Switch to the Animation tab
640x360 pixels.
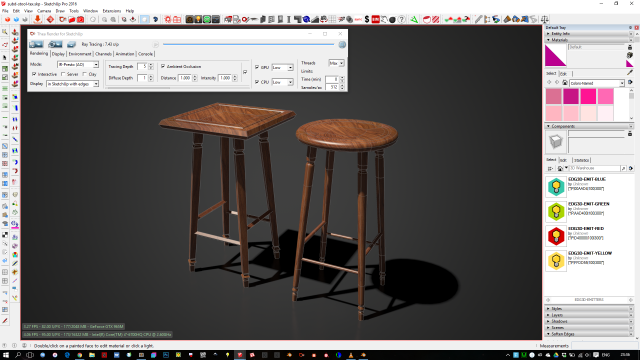click(x=124, y=54)
